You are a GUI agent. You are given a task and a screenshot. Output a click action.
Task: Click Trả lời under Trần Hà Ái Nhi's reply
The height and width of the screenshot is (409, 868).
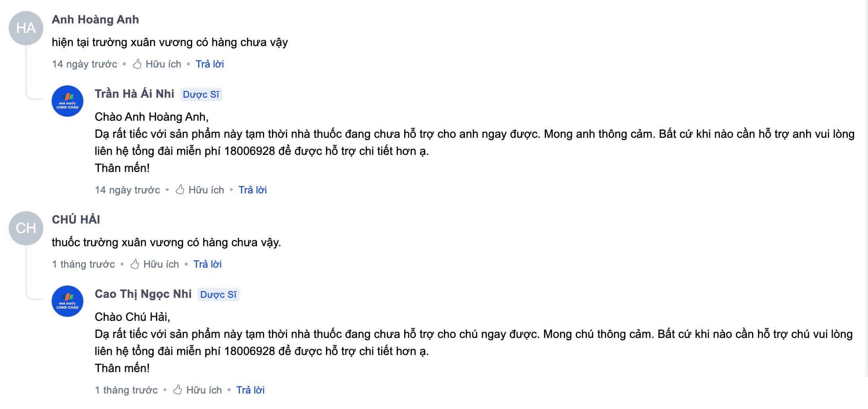253,190
